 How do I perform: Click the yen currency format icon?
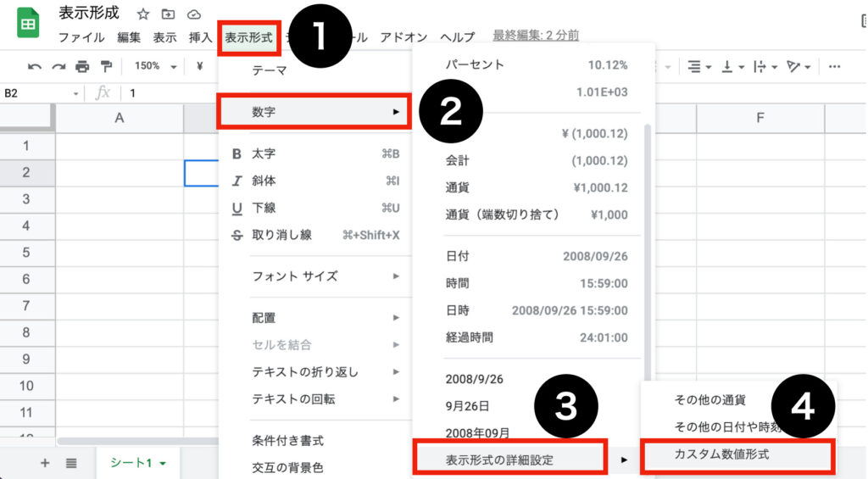point(199,66)
